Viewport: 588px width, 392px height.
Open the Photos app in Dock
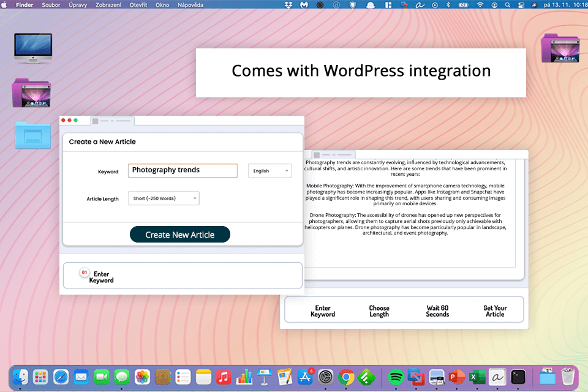pyautogui.click(x=142, y=377)
